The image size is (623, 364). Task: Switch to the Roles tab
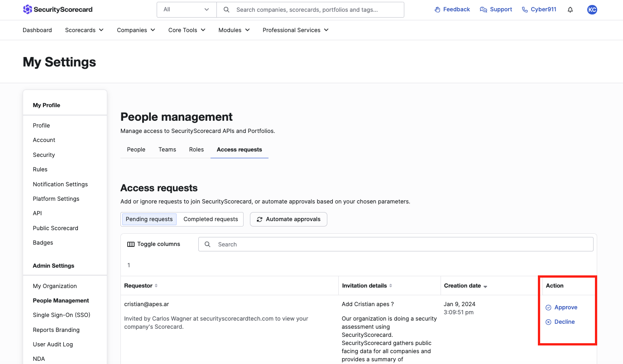tap(196, 149)
